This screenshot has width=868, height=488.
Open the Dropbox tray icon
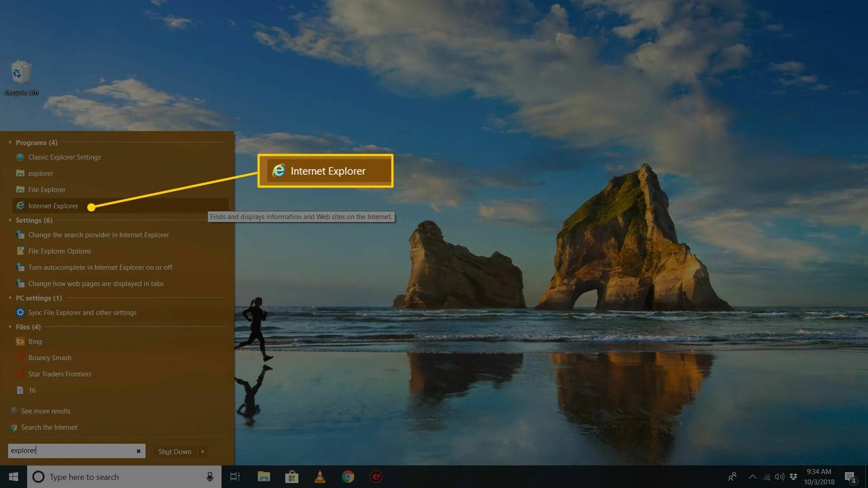793,477
